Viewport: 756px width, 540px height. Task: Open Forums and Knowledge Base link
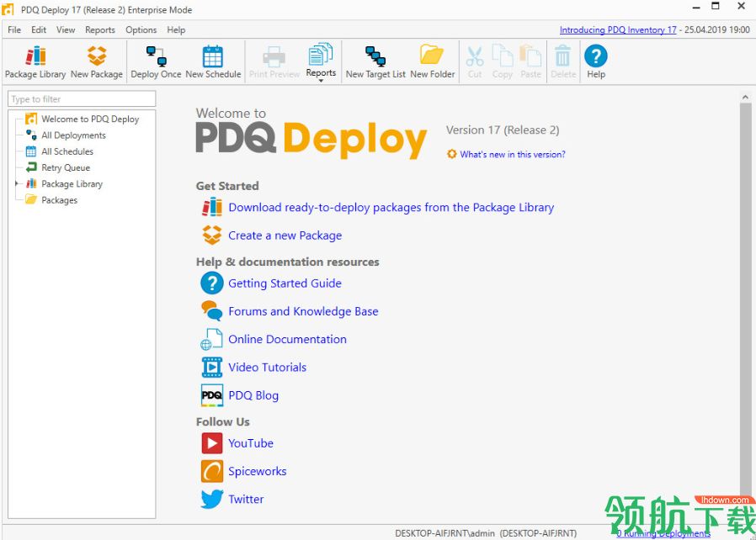point(303,312)
